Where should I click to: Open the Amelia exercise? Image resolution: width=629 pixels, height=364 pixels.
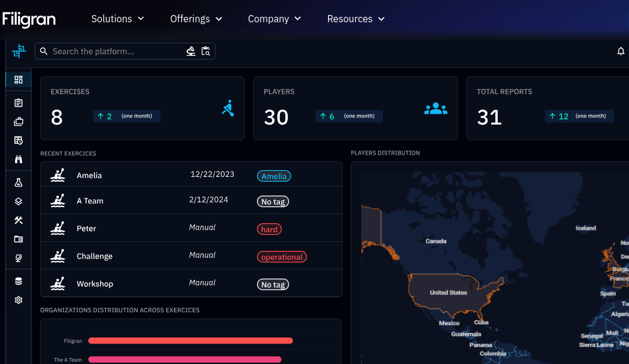point(191,174)
